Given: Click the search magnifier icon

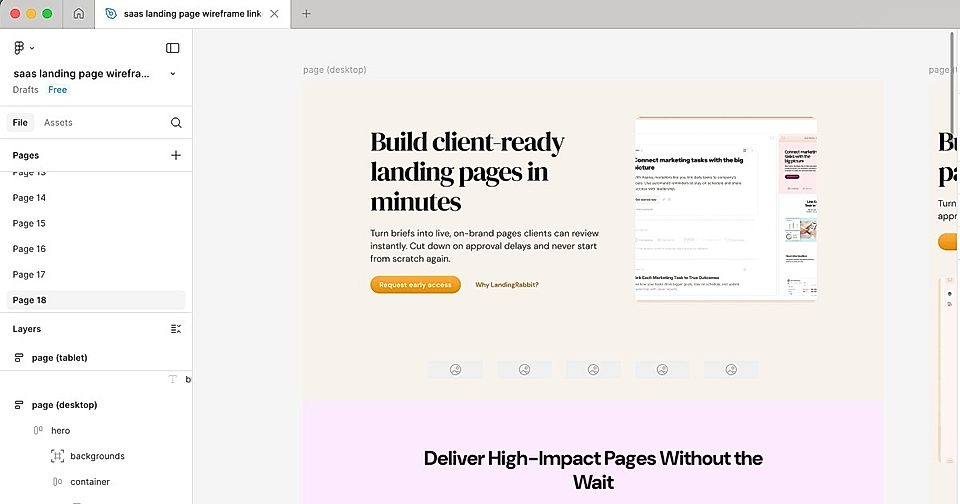Looking at the screenshot, I should point(176,123).
